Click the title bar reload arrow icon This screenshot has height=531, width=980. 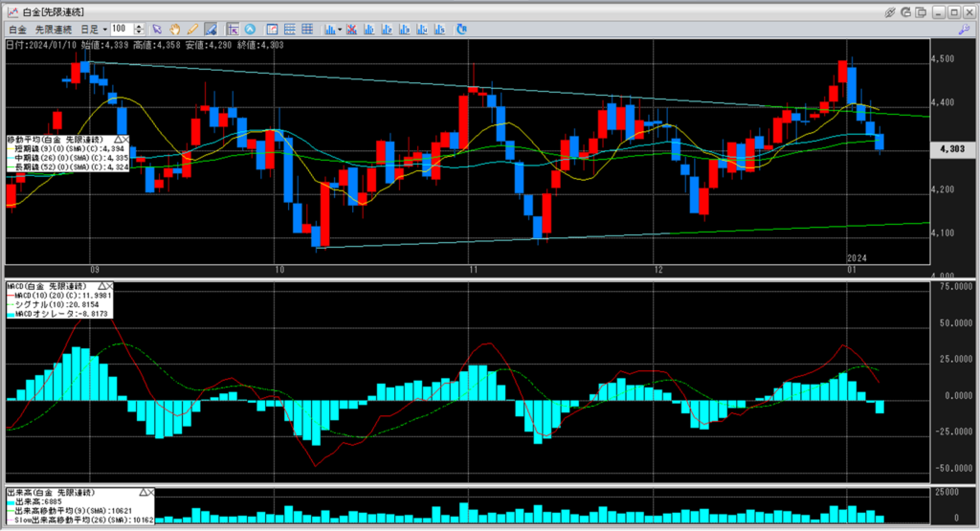(x=905, y=12)
